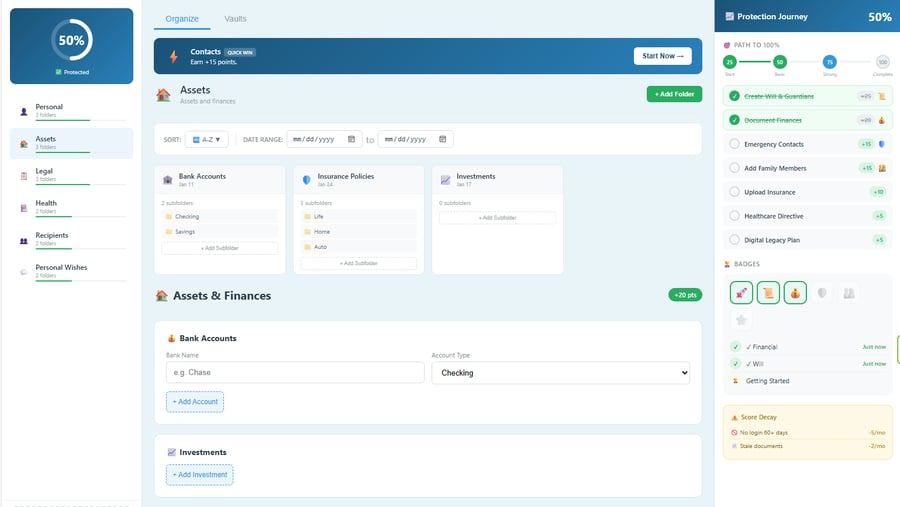
Task: Check off the Emergency Contacts task
Action: [x=735, y=144]
